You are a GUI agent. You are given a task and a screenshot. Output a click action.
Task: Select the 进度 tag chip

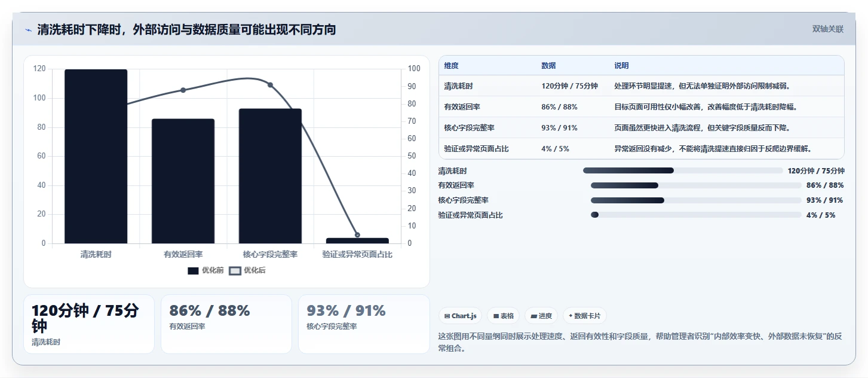pos(541,316)
